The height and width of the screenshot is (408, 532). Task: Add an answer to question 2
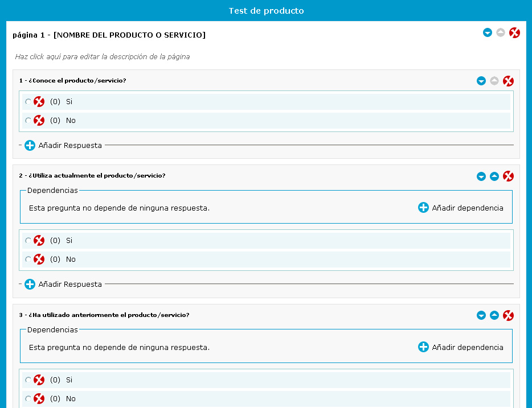coord(63,284)
